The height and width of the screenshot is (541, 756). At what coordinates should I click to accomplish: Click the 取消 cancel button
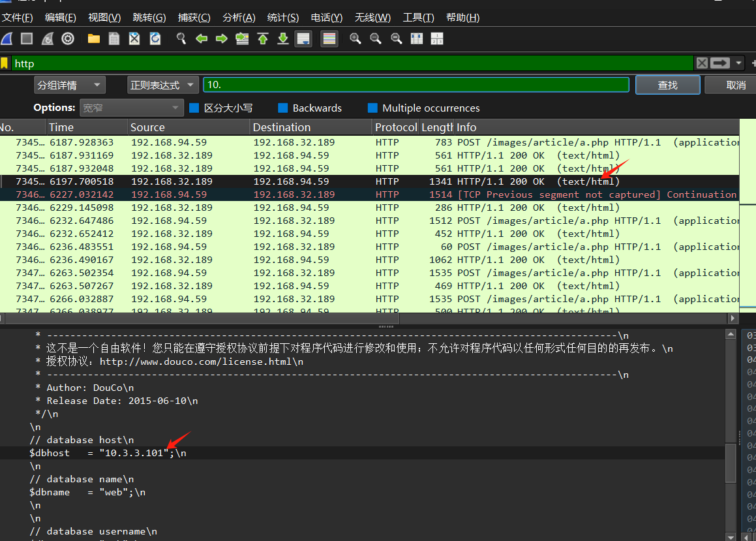coord(735,85)
